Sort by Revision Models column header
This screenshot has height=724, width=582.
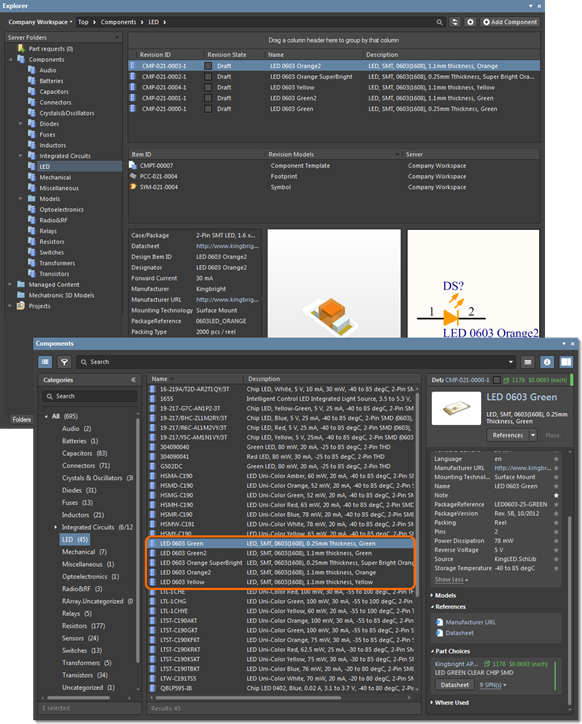coord(291,154)
